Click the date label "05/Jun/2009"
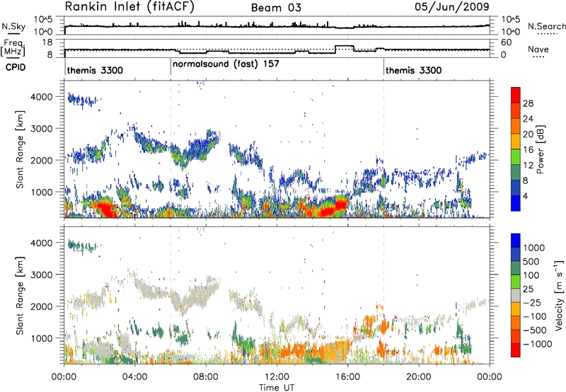Viewport: 566px width, 392px height. (452, 6)
